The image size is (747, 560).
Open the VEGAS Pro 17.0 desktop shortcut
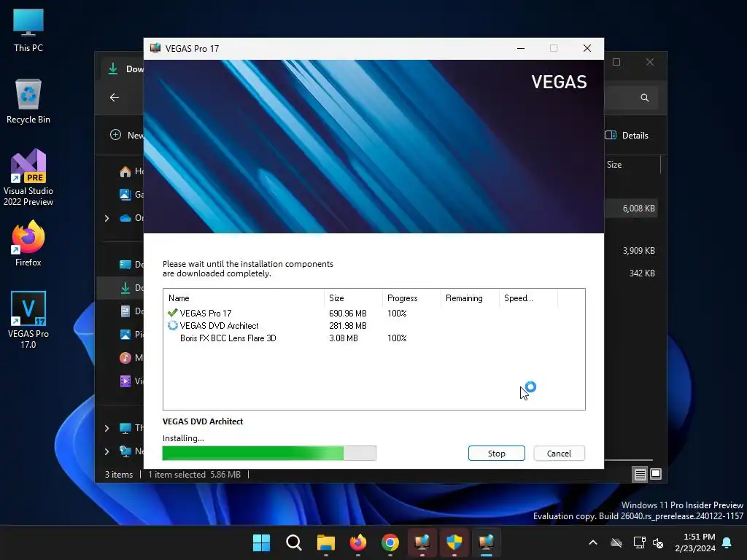pyautogui.click(x=28, y=320)
